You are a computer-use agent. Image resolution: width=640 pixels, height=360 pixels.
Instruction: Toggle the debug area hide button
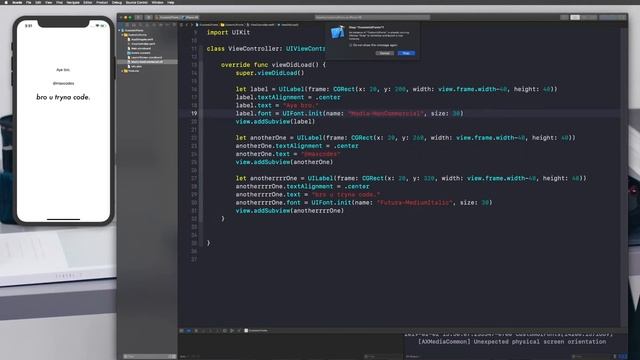click(182, 331)
